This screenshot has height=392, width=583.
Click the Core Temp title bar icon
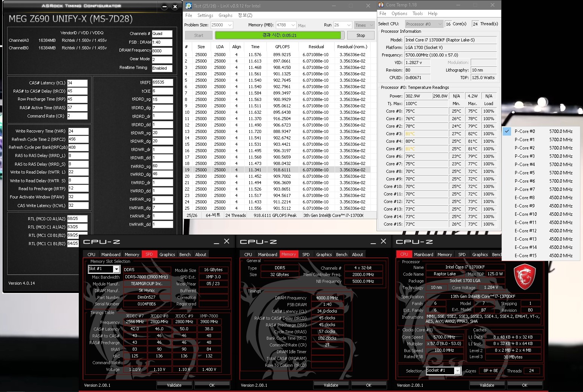pyautogui.click(x=381, y=5)
